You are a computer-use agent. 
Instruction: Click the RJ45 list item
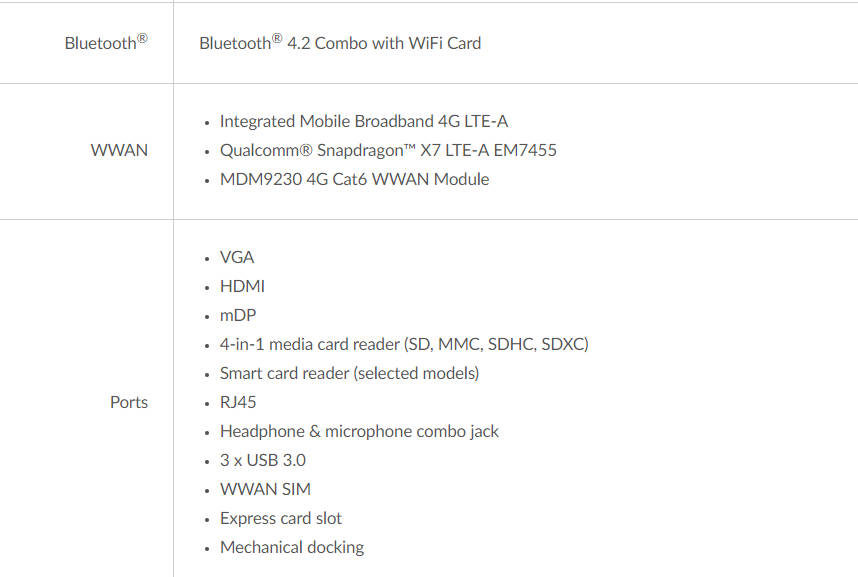[238, 402]
